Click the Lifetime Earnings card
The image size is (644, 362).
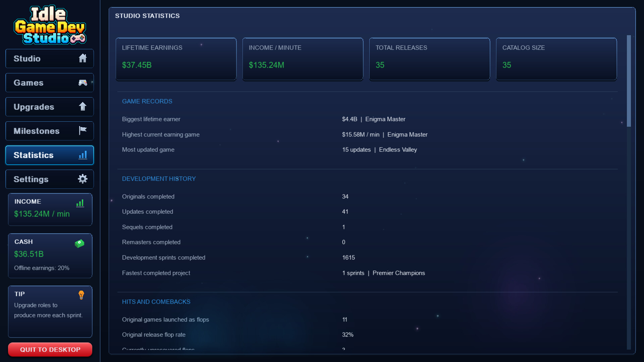(176, 59)
